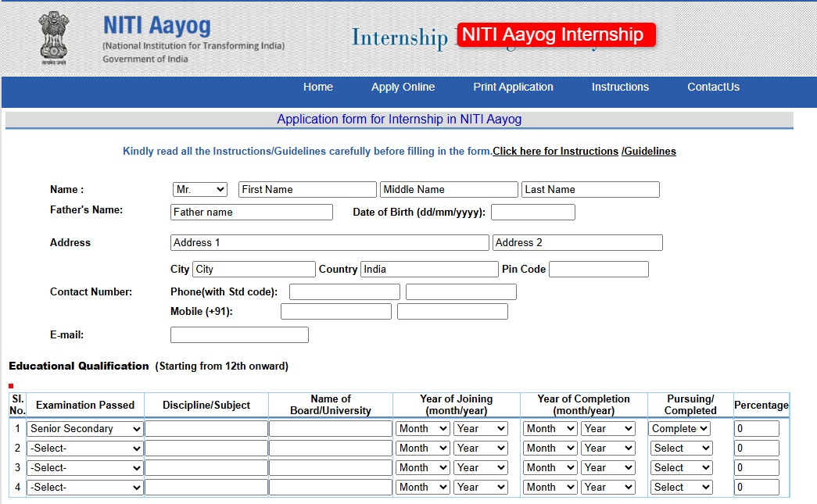
Task: Go to Apply Online page
Action: 403,88
